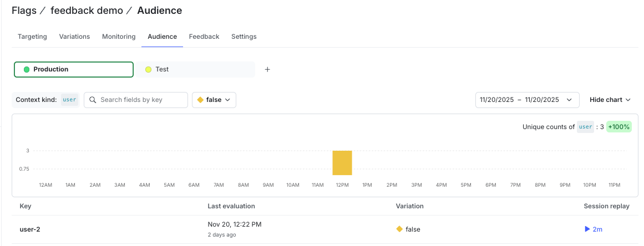Open the Settings tab

tap(244, 37)
